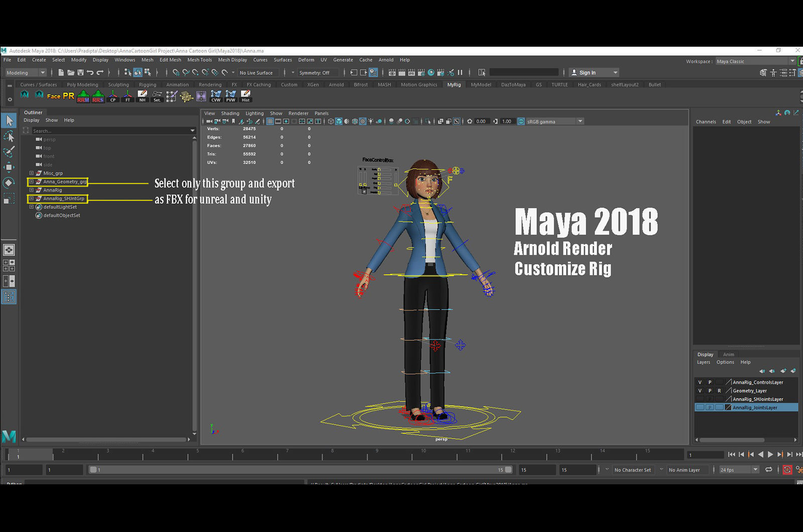Click the Undo arrow icon
This screenshot has height=532, width=803.
(90, 73)
